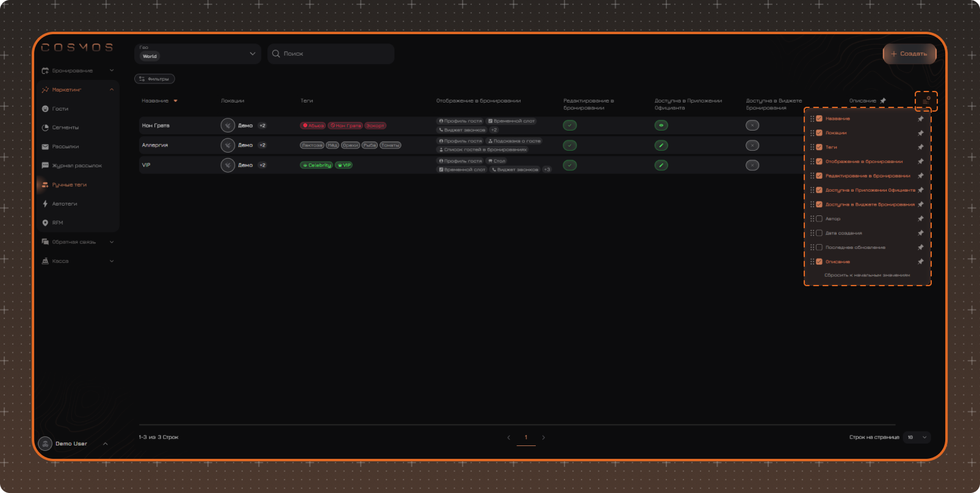This screenshot has height=493, width=980.
Task: Uncheck the Локации column checkbox
Action: (x=820, y=133)
